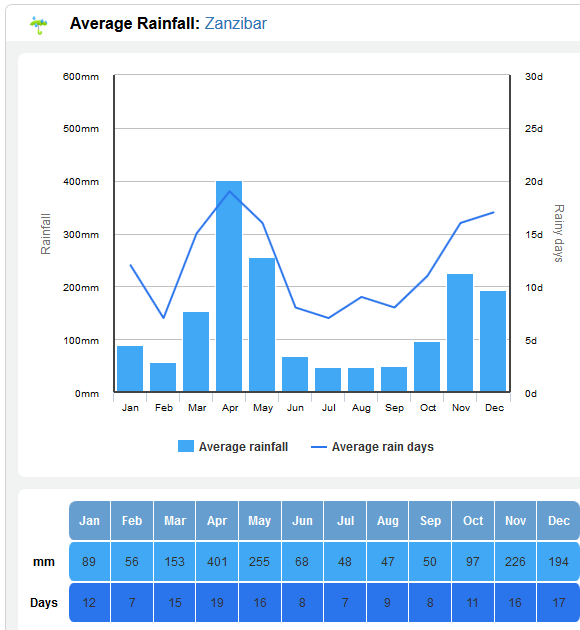Viewport: 580px width, 630px height.
Task: Click the Average rainfall legend text
Action: click(x=243, y=446)
